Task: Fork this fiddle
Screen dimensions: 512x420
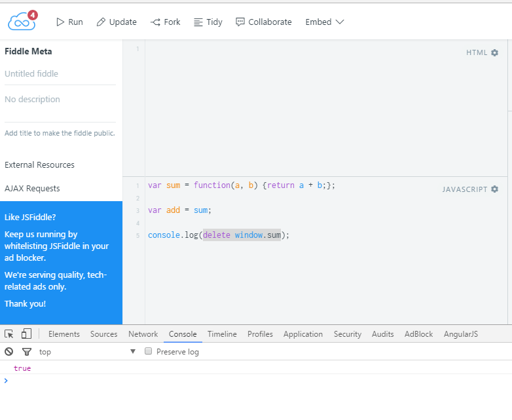Action: pos(165,22)
